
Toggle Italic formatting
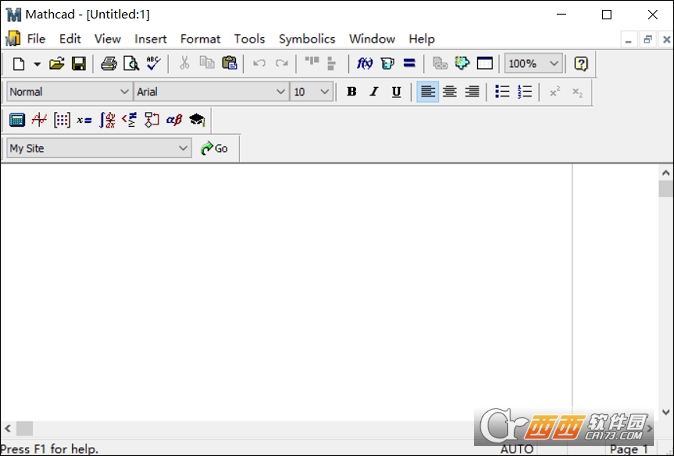(374, 92)
